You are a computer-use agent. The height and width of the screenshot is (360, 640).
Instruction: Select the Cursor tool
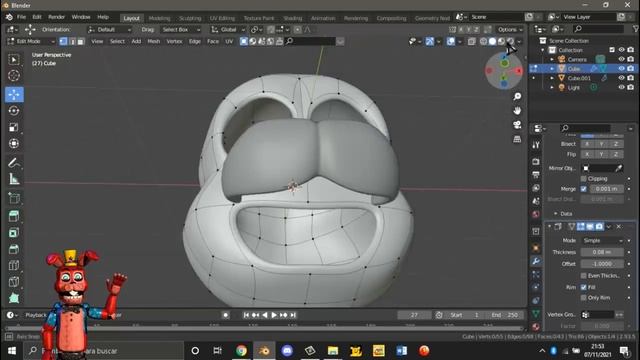(x=14, y=76)
